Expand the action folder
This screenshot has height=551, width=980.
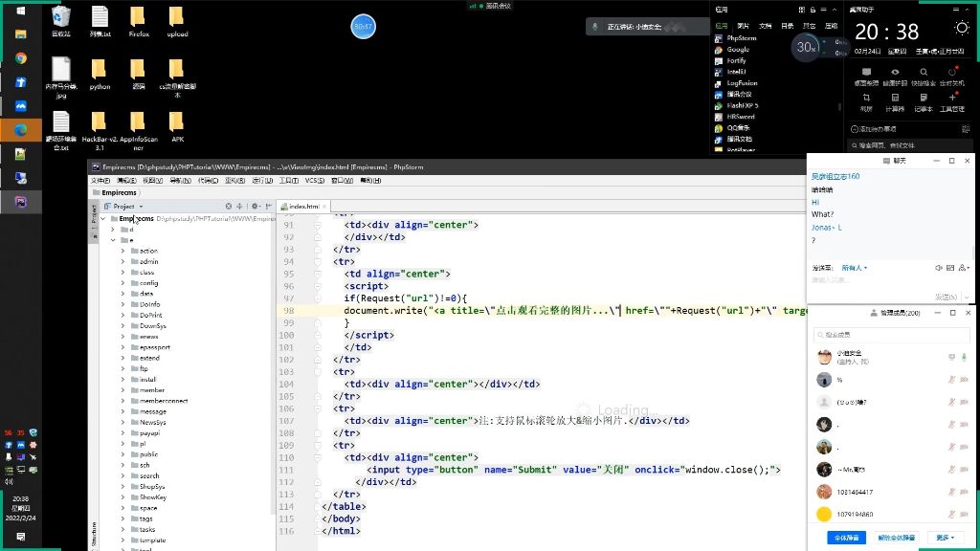click(x=123, y=251)
